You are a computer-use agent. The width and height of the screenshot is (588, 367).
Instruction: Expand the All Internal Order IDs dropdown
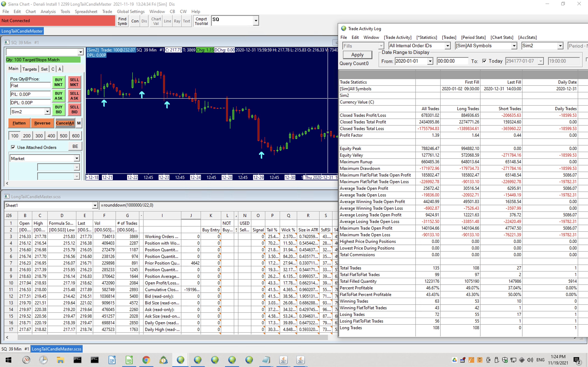447,46
